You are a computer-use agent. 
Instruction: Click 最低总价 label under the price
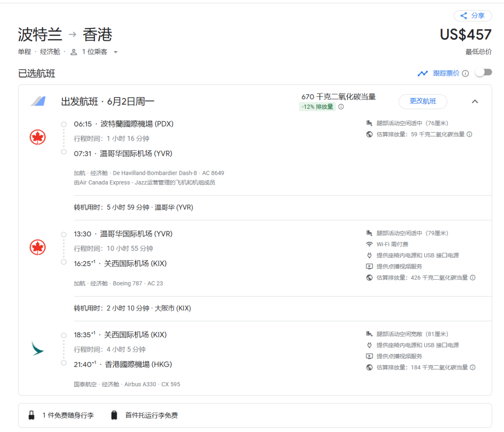click(478, 52)
